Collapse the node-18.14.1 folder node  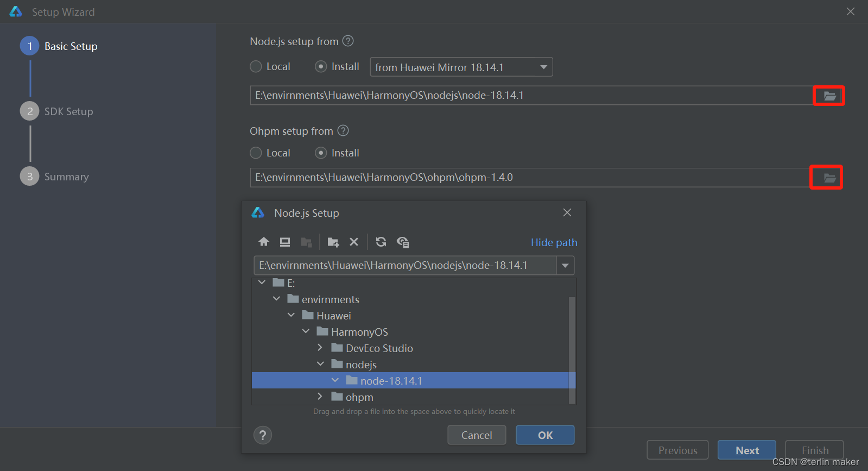pos(335,380)
